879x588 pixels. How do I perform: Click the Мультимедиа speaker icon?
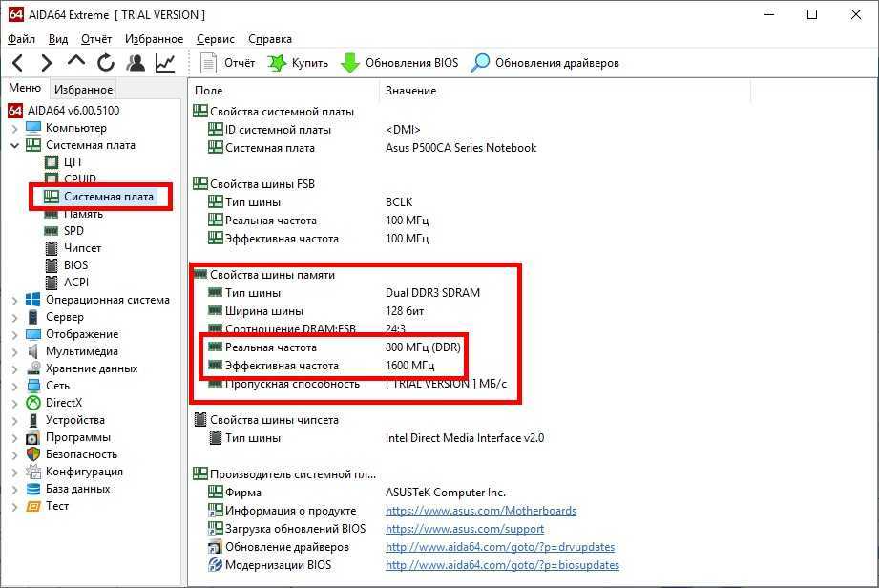33,351
